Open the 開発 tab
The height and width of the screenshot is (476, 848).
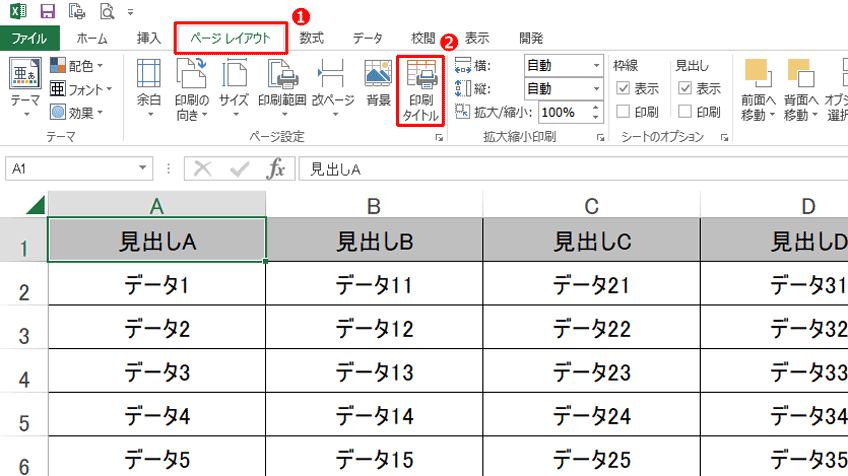coord(531,38)
